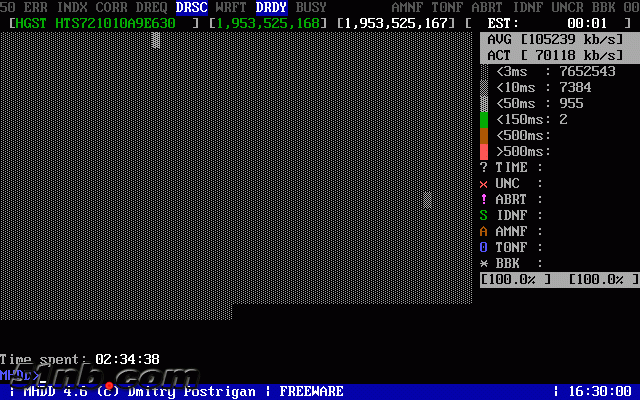
Task: Click the WRFT status flag
Action: 231,7
